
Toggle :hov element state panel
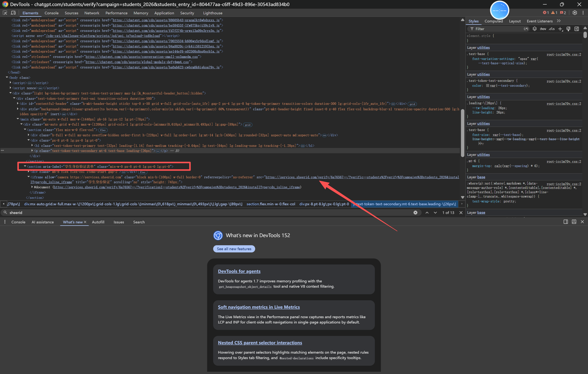[x=543, y=29]
